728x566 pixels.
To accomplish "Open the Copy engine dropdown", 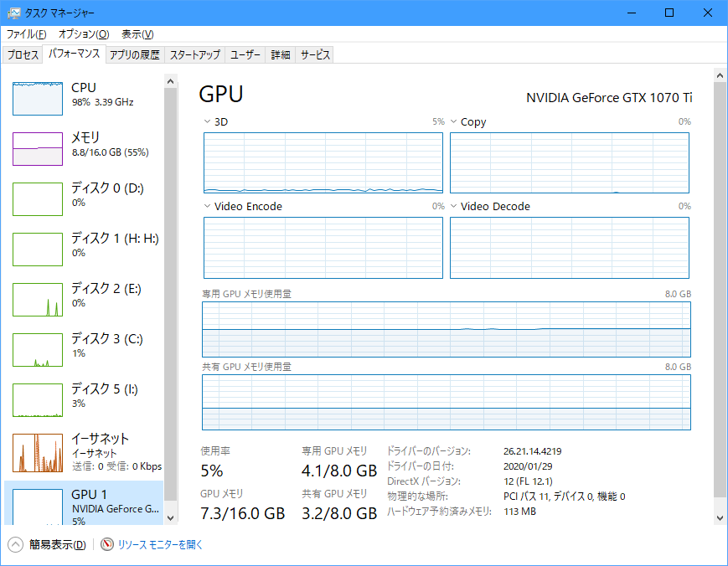I will [453, 121].
